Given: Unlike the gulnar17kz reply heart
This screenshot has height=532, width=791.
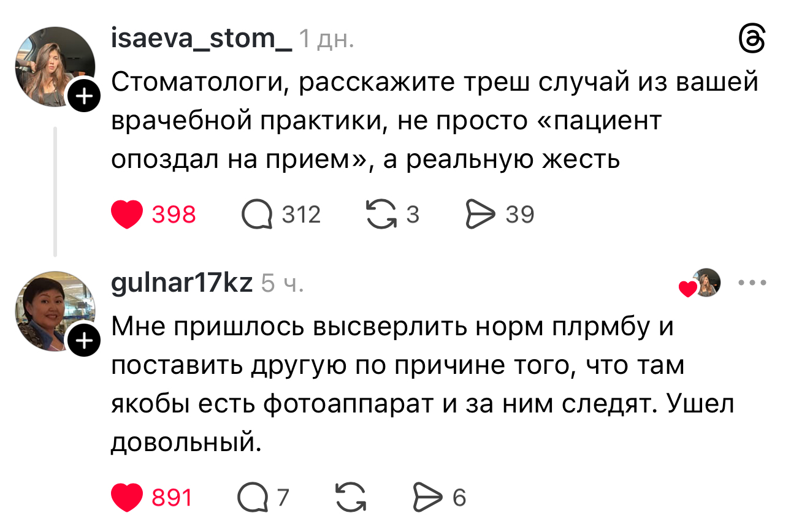Looking at the screenshot, I should pyautogui.click(x=127, y=497).
